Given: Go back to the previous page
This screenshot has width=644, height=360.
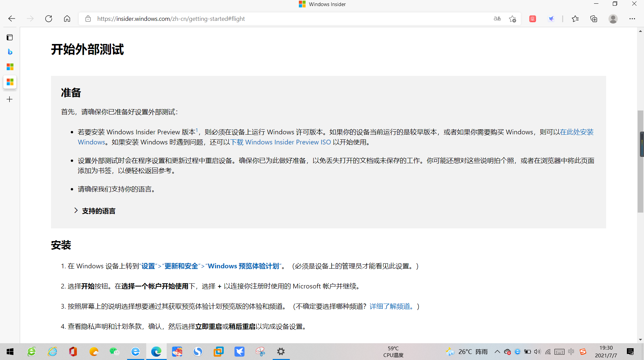Looking at the screenshot, I should coord(12,19).
